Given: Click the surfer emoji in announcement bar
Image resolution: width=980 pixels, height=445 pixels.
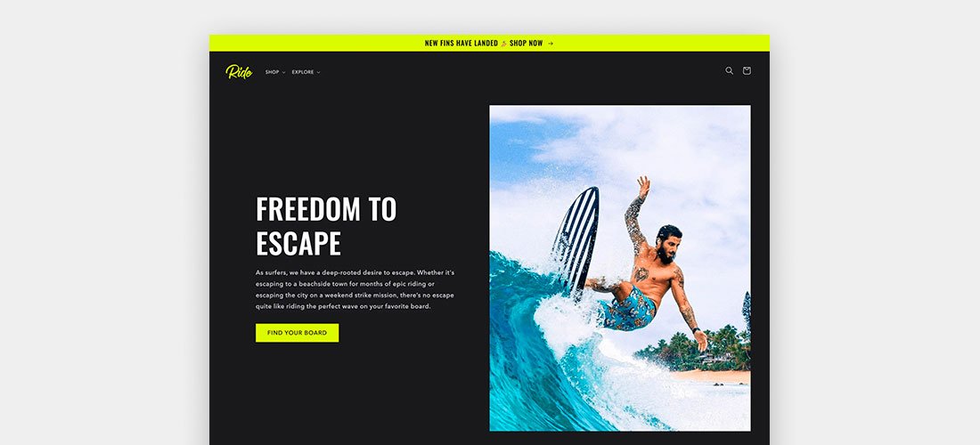Looking at the screenshot, I should (503, 43).
